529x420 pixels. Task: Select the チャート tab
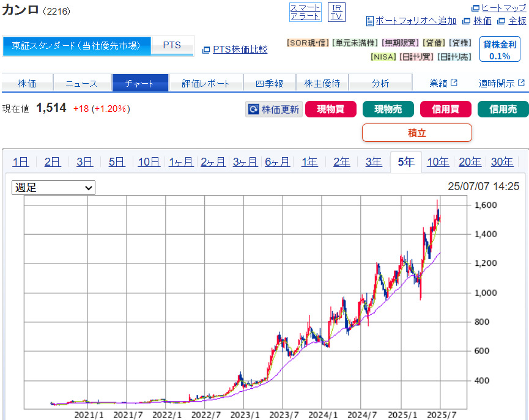pyautogui.click(x=140, y=83)
